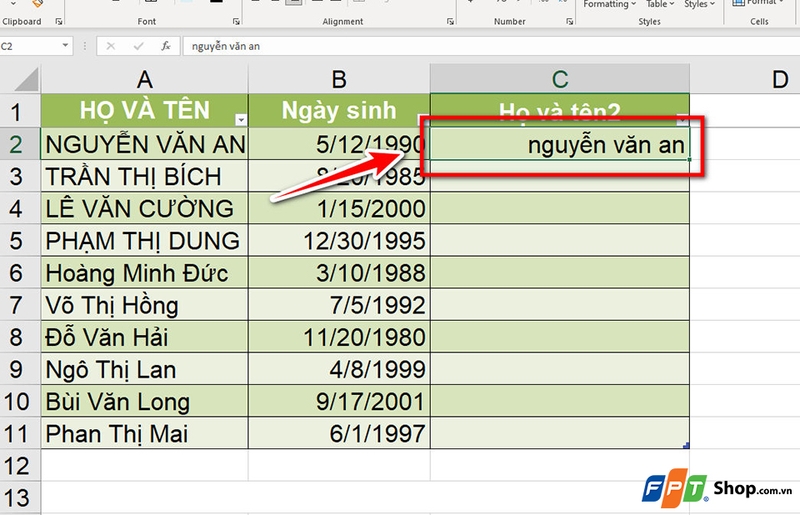Viewport: 800px width, 515px height.
Task: Select row 2 header
Action: 20,144
